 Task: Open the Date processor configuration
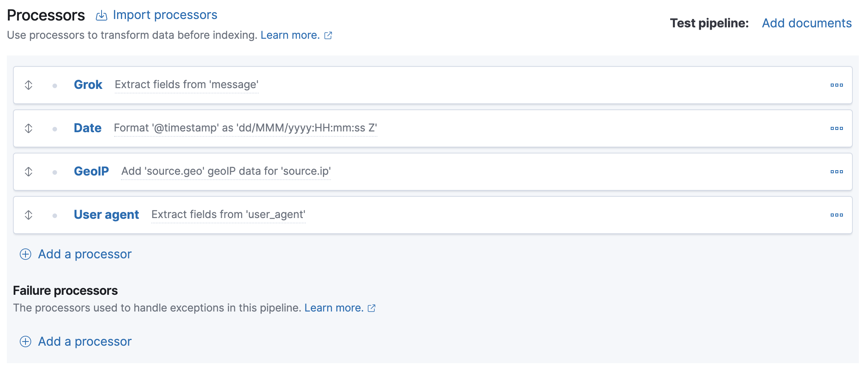pyautogui.click(x=87, y=128)
